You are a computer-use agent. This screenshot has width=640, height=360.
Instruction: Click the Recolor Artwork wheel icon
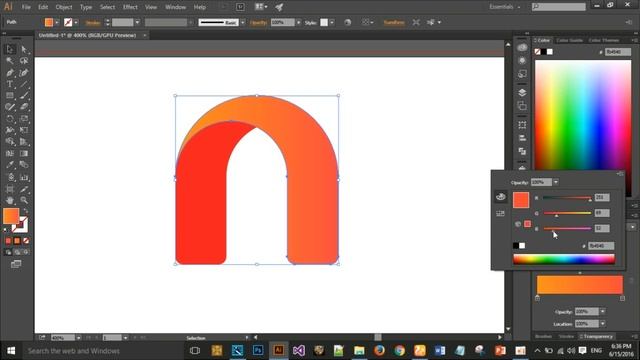coord(347,22)
